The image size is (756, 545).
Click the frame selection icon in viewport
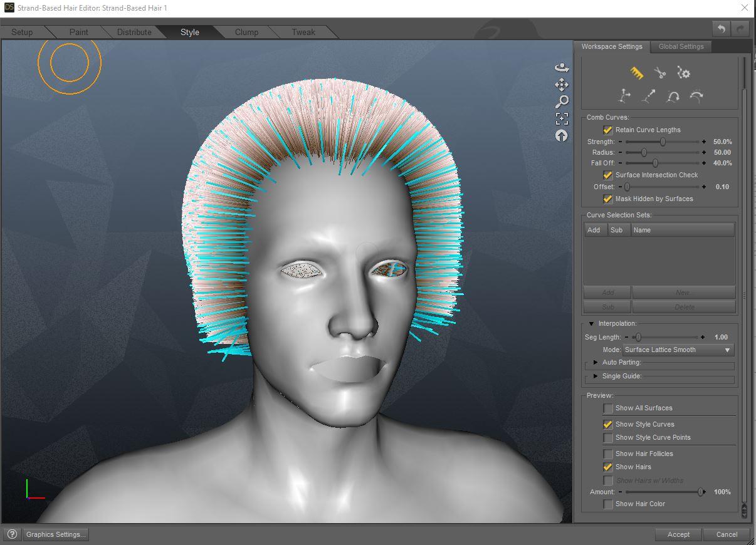562,118
